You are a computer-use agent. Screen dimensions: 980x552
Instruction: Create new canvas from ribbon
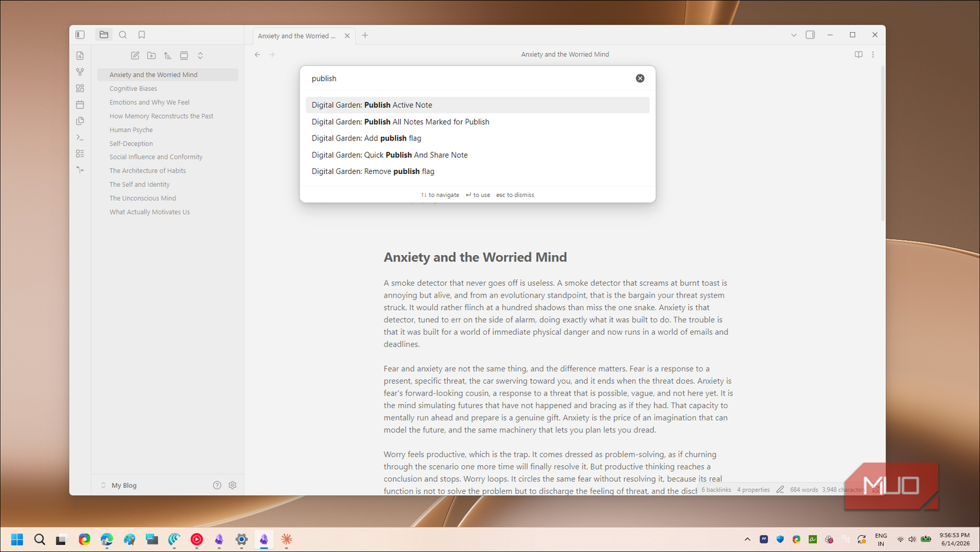coord(80,88)
